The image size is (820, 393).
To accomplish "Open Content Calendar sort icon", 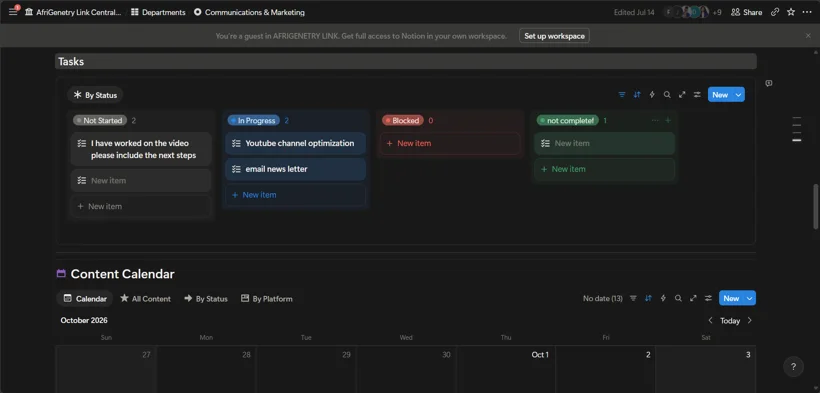I will [648, 298].
